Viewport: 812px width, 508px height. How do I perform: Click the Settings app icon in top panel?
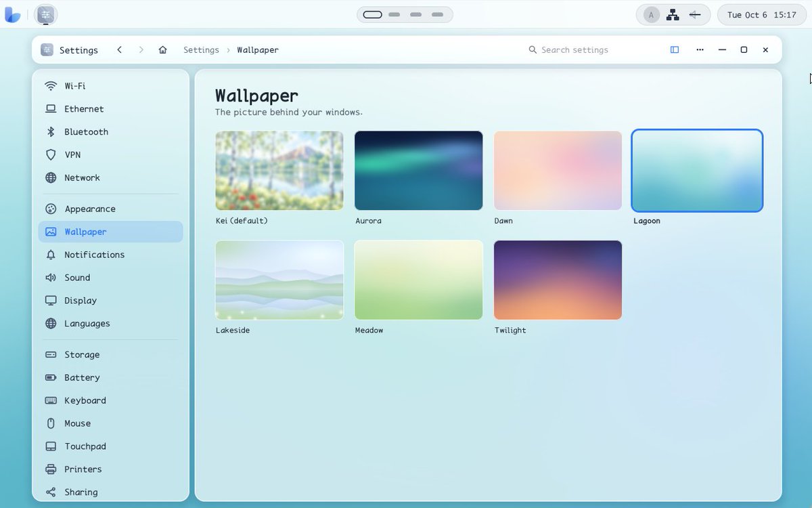[45, 14]
